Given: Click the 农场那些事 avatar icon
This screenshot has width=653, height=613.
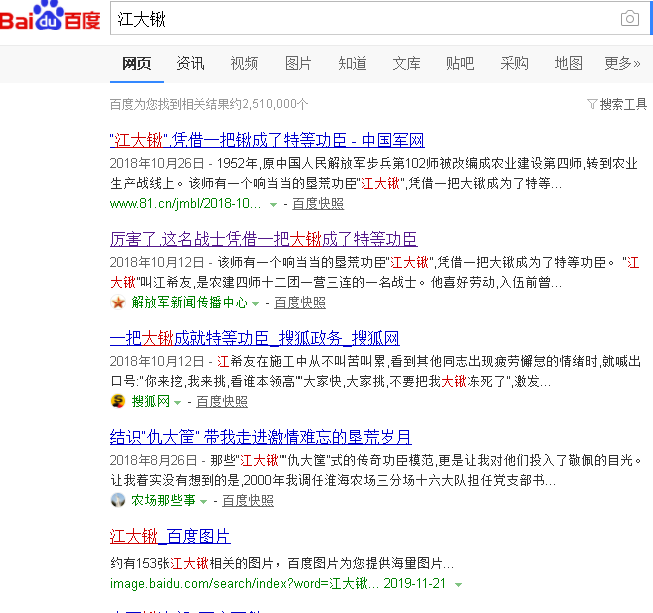Looking at the screenshot, I should 118,500.
